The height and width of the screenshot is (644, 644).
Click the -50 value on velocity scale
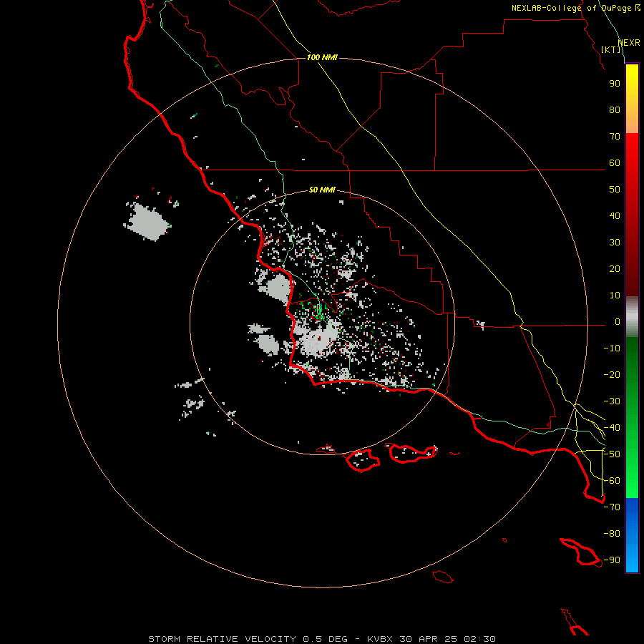tap(612, 454)
